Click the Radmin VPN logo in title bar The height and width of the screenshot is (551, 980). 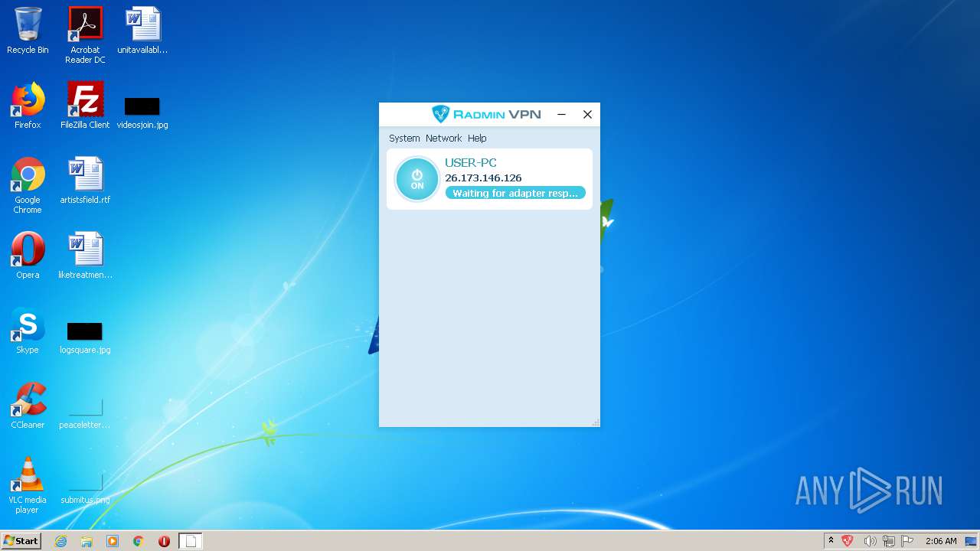pyautogui.click(x=486, y=114)
